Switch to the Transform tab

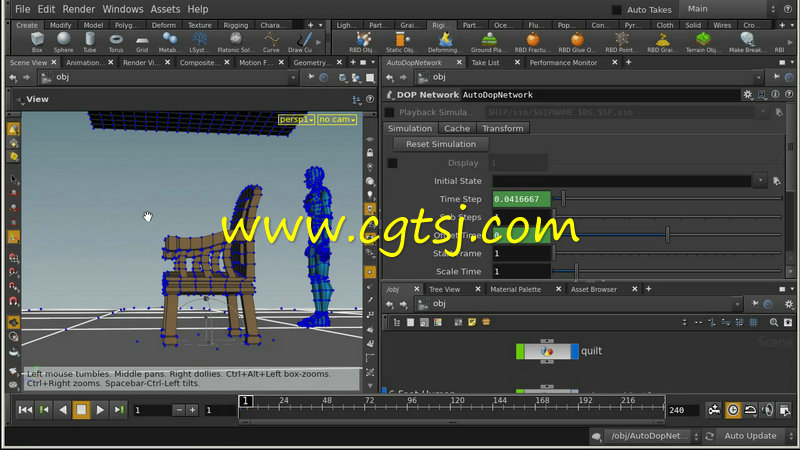point(503,129)
